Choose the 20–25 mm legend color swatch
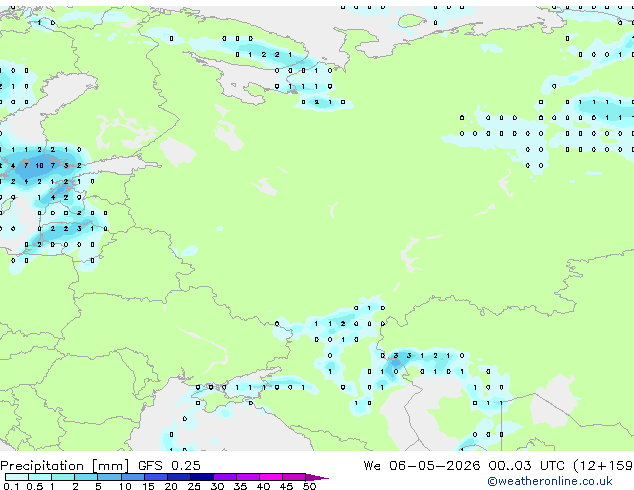634x490 pixels. (178, 477)
